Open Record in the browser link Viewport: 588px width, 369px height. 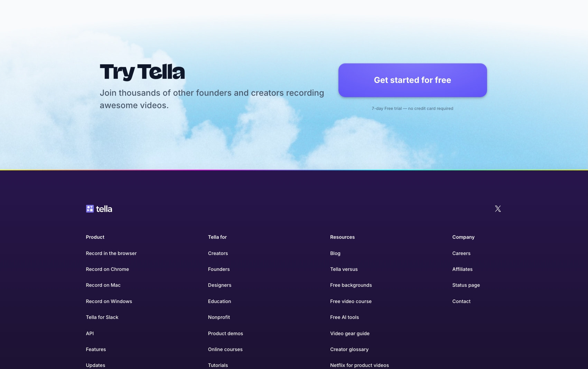click(111, 253)
